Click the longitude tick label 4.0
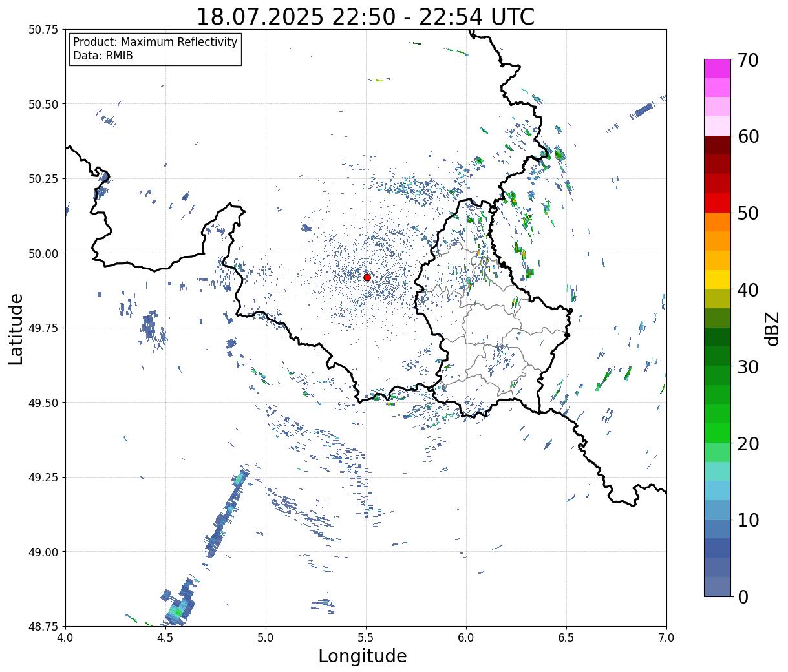 point(65,638)
